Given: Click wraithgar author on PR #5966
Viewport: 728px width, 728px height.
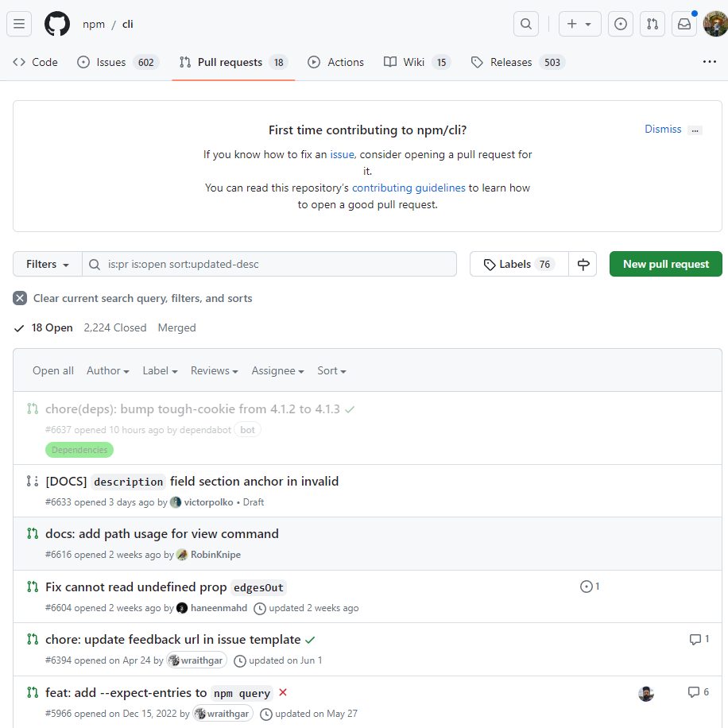Looking at the screenshot, I should click(x=223, y=714).
